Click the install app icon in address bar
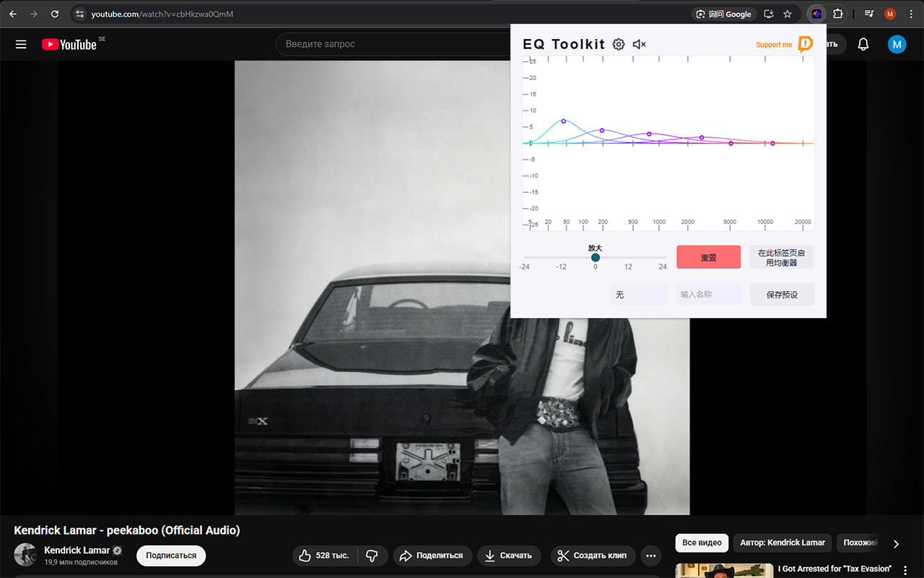 click(x=769, y=14)
